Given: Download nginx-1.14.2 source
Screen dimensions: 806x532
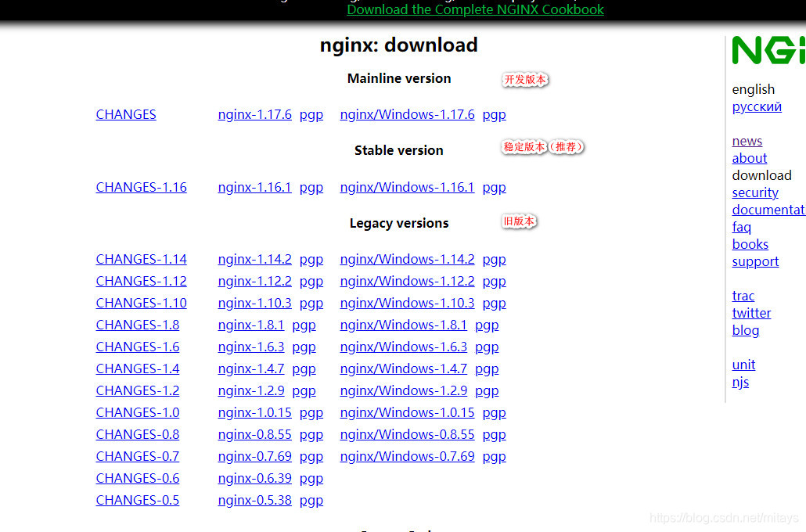Looking at the screenshot, I should click(x=254, y=259).
